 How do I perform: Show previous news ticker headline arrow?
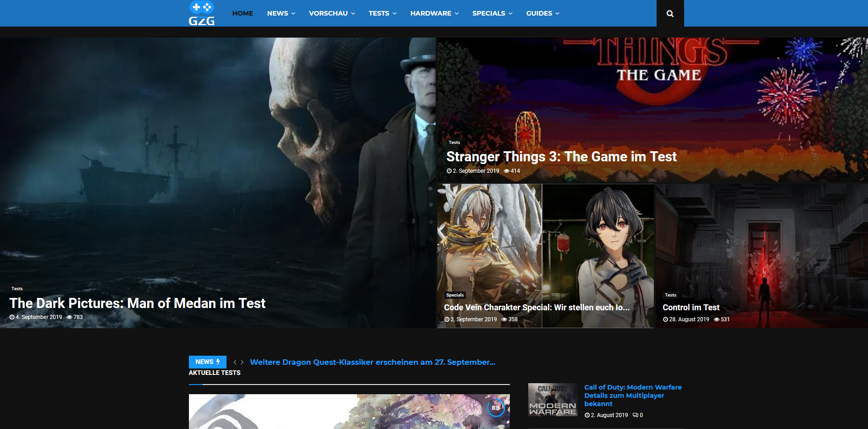pyautogui.click(x=235, y=362)
